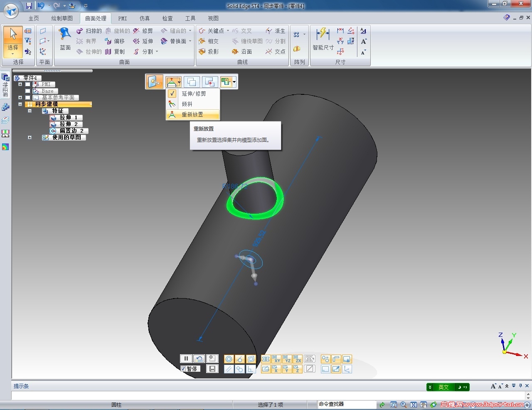Click the blue Undo arrow
532x410 pixels.
click(x=41, y=6)
